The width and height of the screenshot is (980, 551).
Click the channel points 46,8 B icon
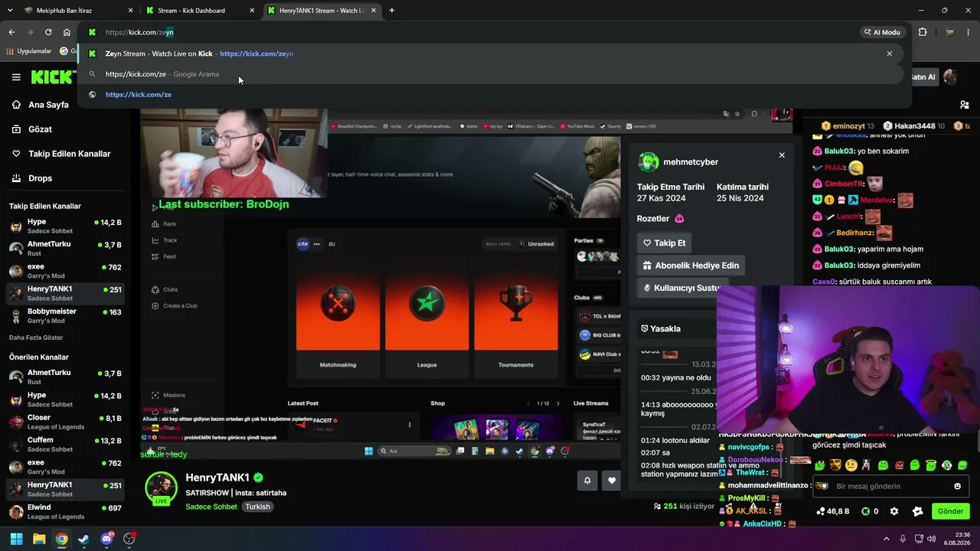point(833,511)
